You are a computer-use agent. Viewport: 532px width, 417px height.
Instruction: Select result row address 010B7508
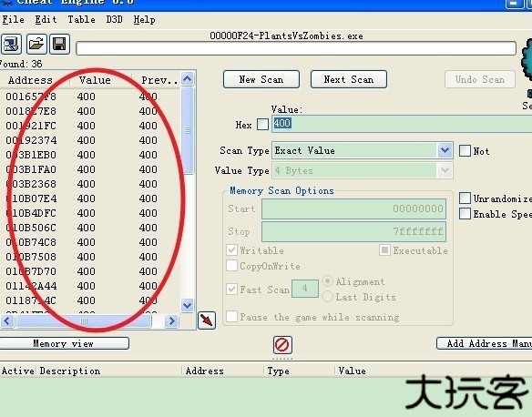[90, 257]
